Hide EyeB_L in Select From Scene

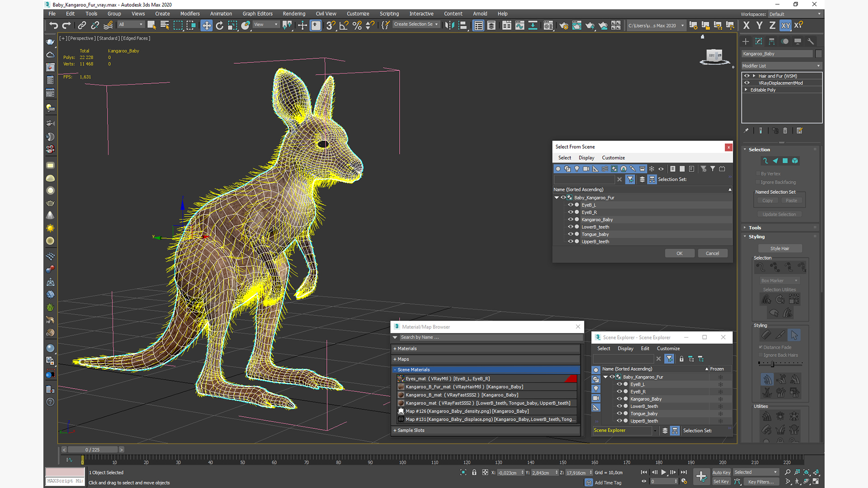point(571,205)
